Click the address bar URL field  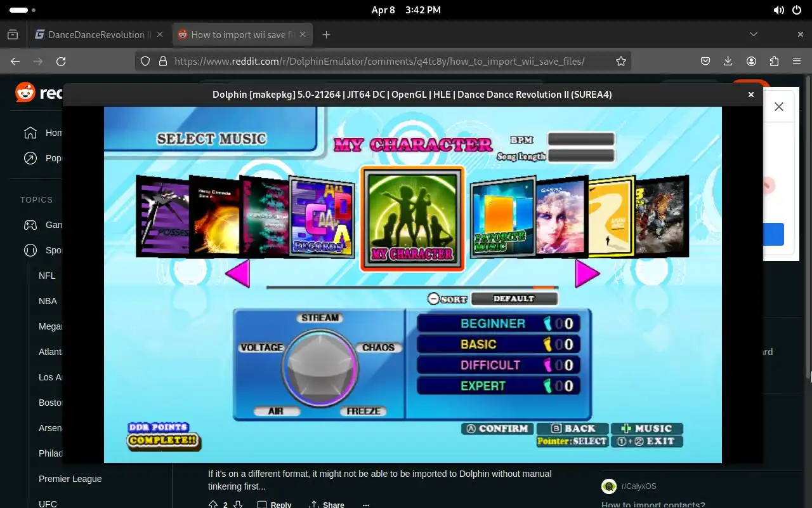(379, 61)
